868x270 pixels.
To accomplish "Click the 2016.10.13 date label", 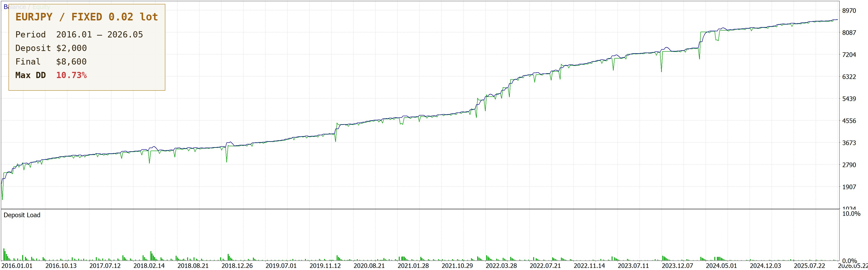I will tap(61, 266).
